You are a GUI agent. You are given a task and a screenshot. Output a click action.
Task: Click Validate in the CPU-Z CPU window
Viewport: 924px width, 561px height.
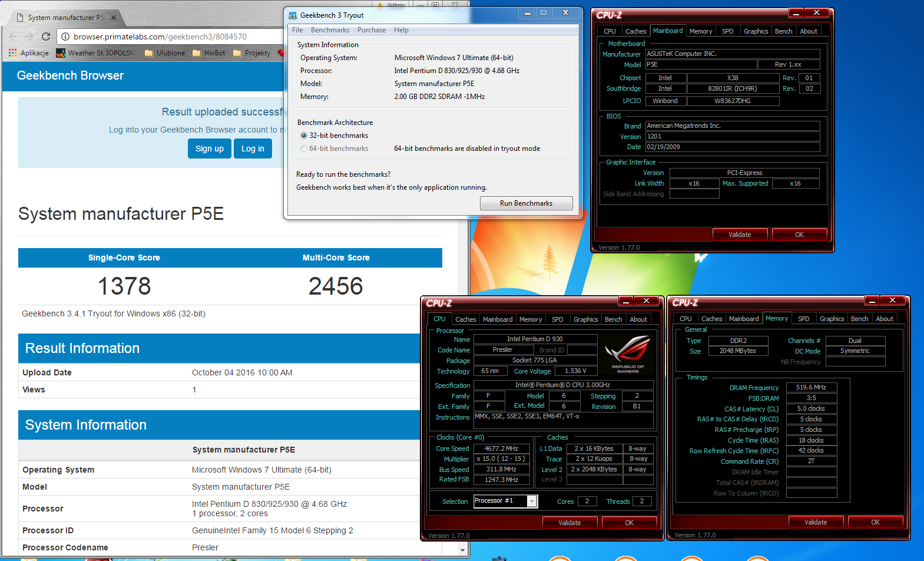pyautogui.click(x=569, y=523)
